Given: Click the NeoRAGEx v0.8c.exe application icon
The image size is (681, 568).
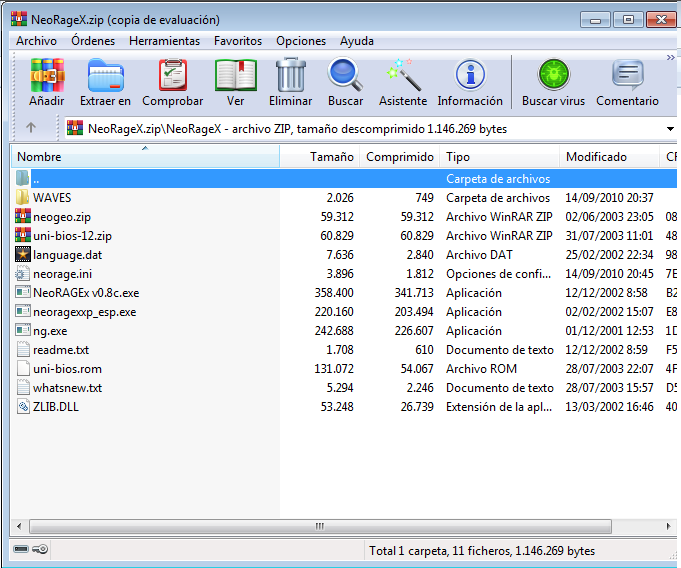Looking at the screenshot, I should point(23,292).
